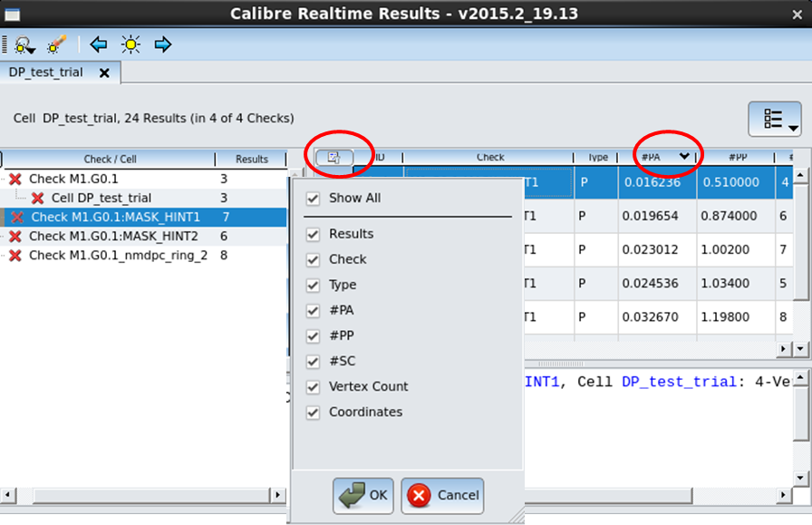Confirm column selection with OK button

pyautogui.click(x=363, y=495)
